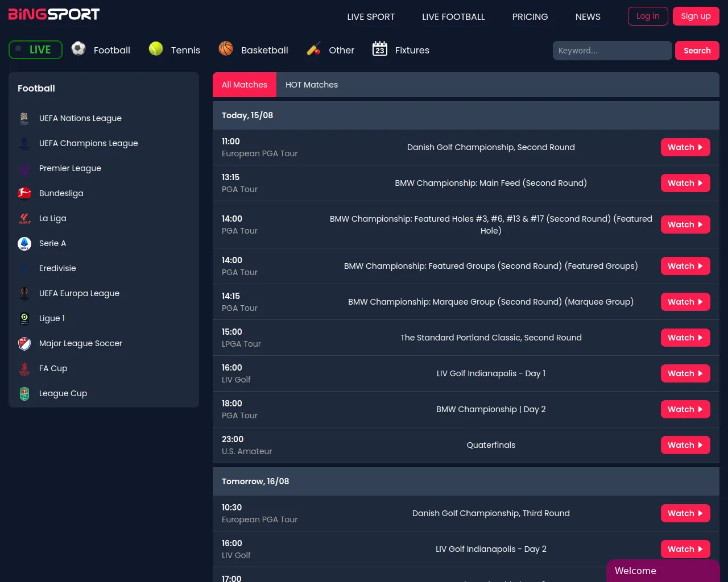Click the UEFA Champions League logo icon
The width and height of the screenshot is (728, 582).
coord(24,143)
